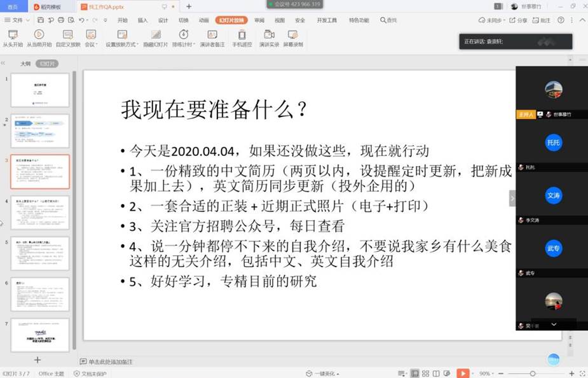Select slide 5 thumbnail
Image resolution: width=588 pixels, height=378 pixels.
click(x=40, y=253)
